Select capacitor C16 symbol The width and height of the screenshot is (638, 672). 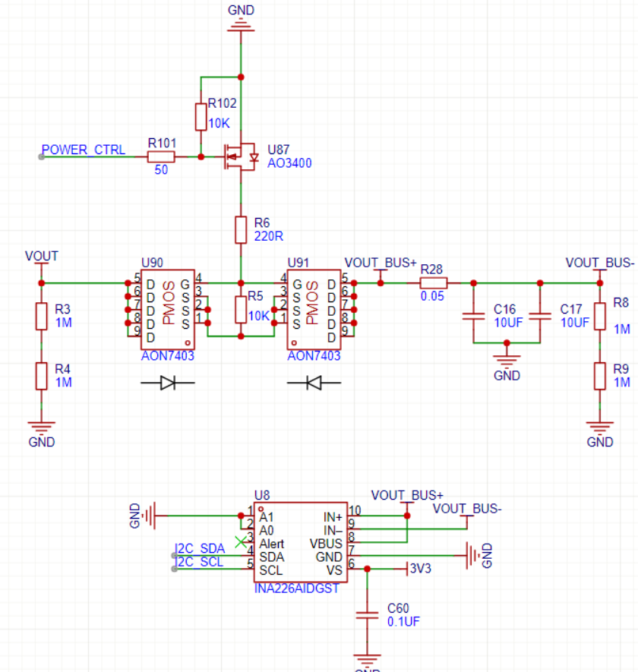(473, 317)
